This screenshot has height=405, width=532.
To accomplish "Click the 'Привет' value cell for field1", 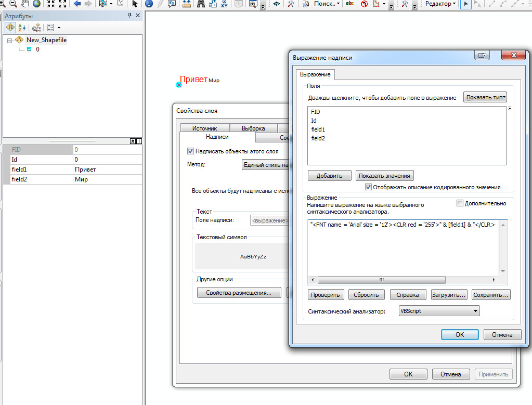I will point(107,169).
